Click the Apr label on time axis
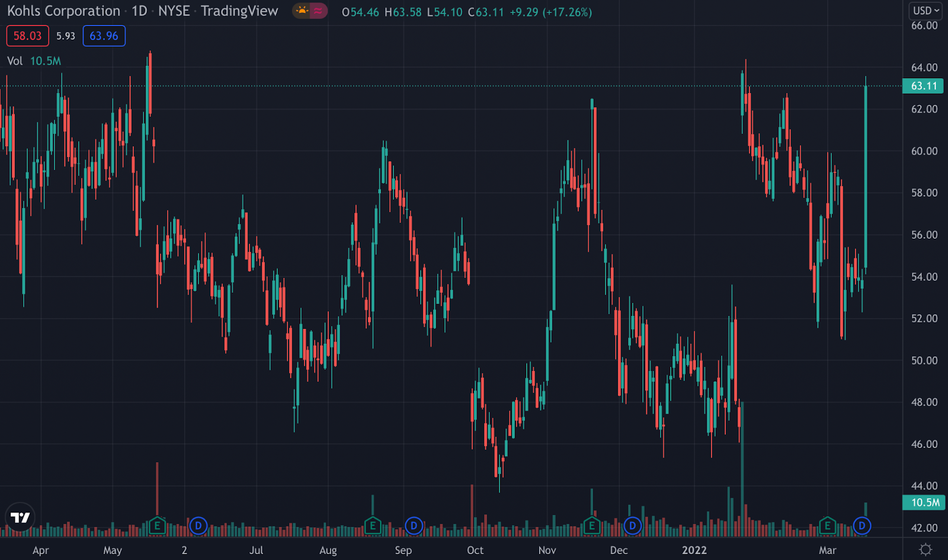948x560 pixels. 40,550
